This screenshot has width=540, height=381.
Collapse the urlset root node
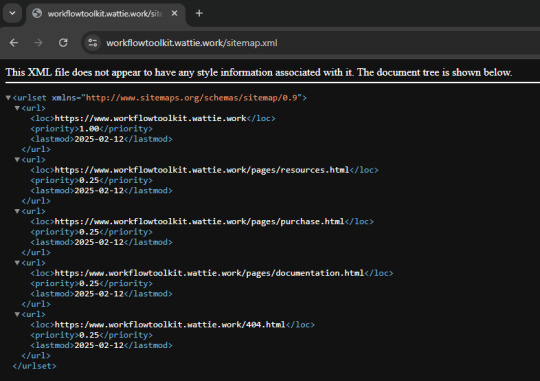[8, 98]
